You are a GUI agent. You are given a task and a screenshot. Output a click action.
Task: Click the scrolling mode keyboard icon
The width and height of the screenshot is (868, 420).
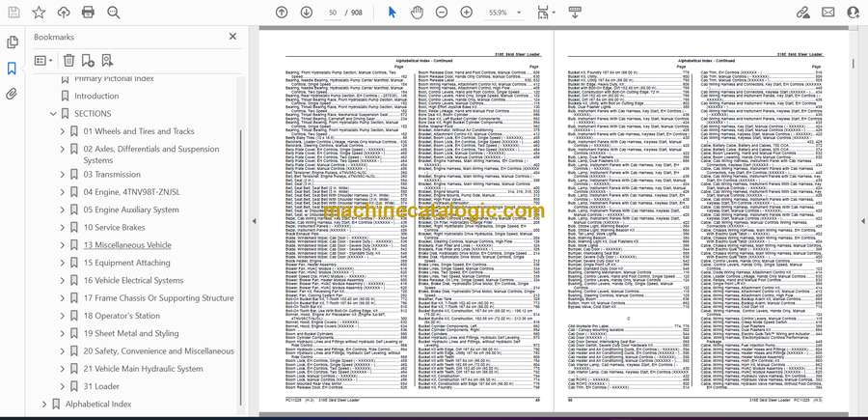pyautogui.click(x=575, y=13)
